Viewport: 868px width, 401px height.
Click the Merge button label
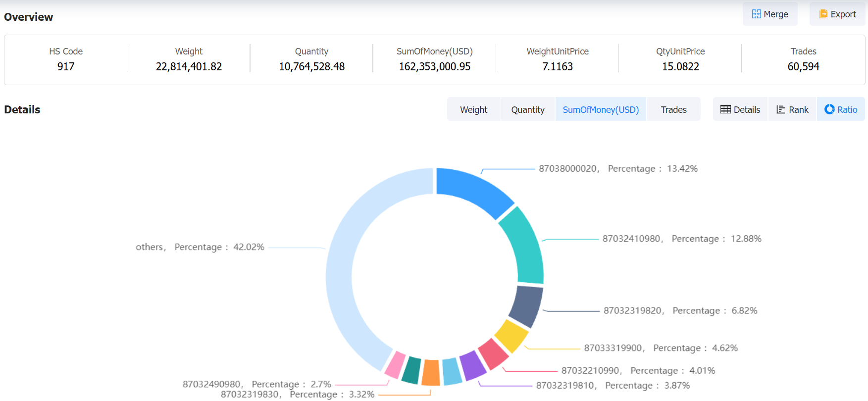point(776,14)
